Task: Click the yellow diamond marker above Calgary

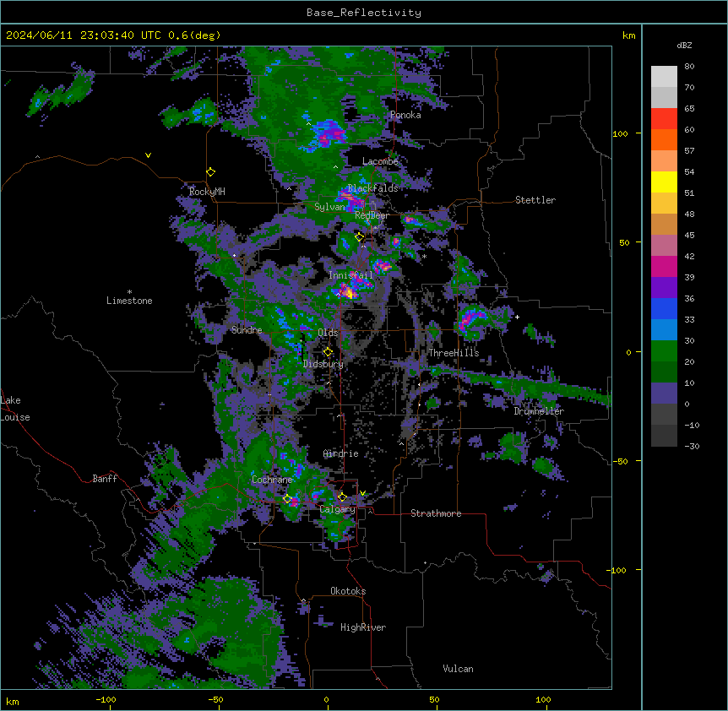Action: tap(342, 497)
